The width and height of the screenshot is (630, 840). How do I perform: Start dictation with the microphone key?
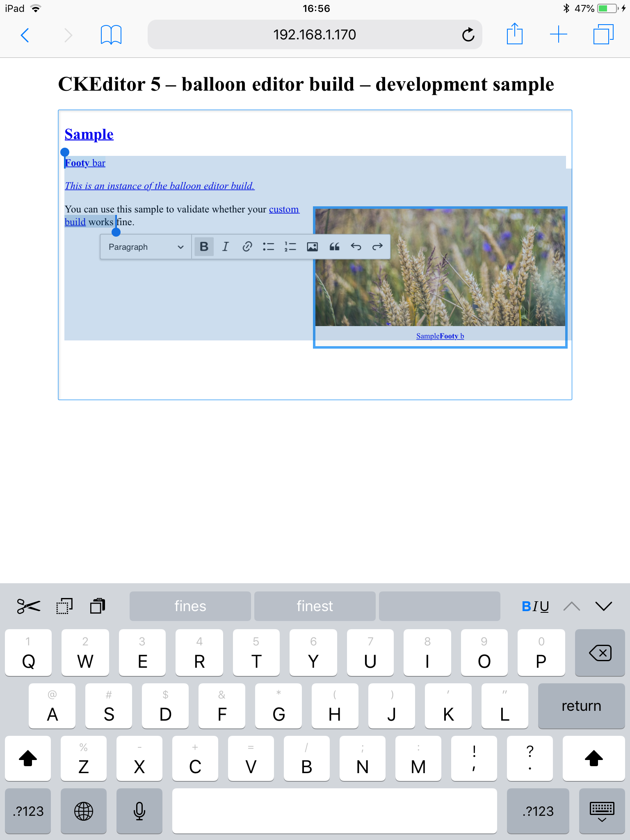139,811
